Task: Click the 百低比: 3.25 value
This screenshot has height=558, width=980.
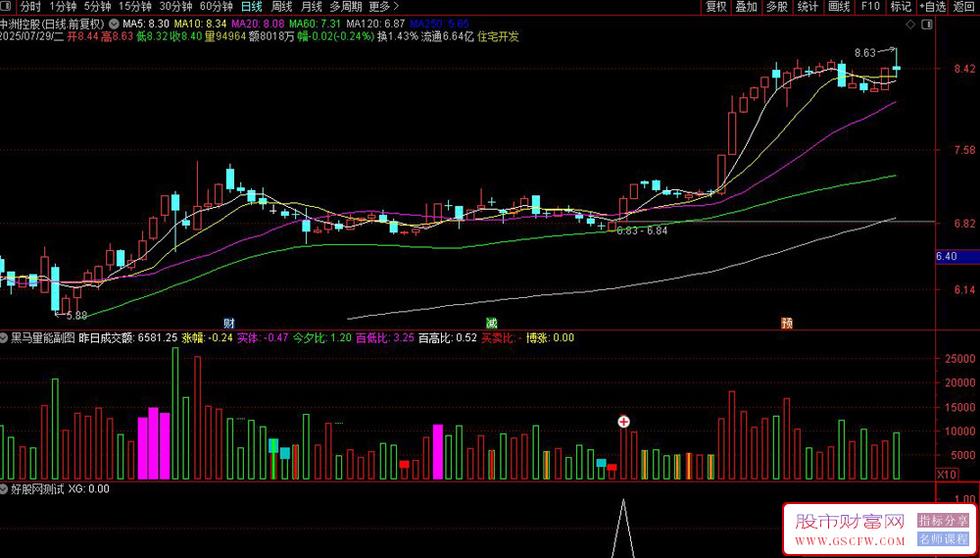Action: (385, 338)
